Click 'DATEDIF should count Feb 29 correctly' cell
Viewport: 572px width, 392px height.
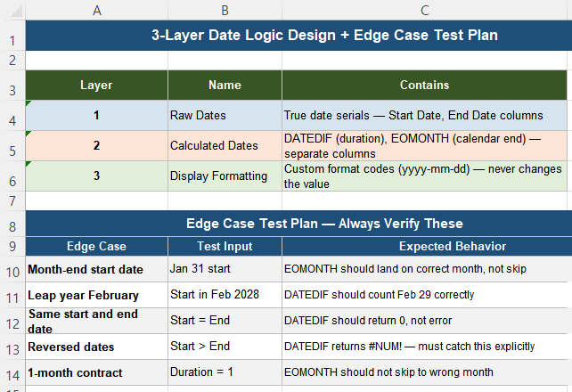click(x=427, y=295)
